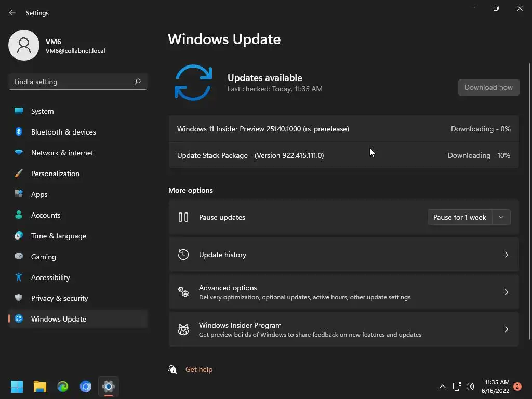Click the vertical scrollbar on the right edge
The height and width of the screenshot is (399, 532).
529,201
